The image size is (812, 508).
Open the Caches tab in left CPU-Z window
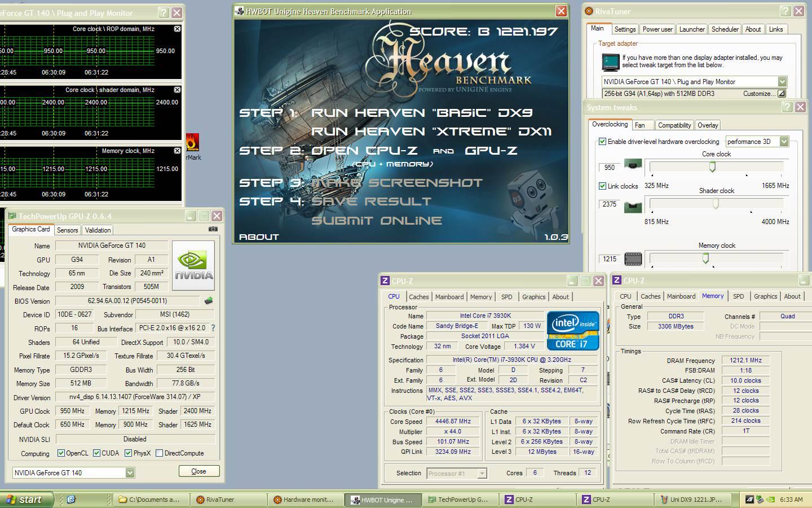pos(418,296)
